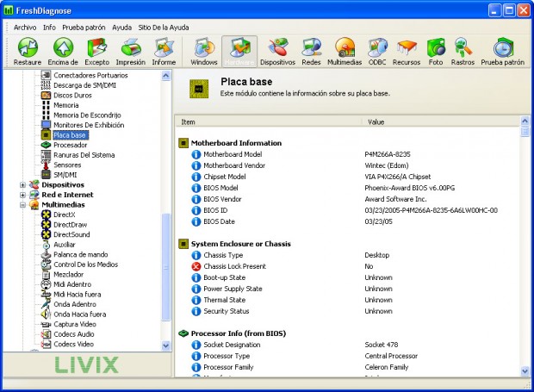This screenshot has width=534, height=392.
Task: Click the Prueba patrón clock icon
Action: point(503,47)
